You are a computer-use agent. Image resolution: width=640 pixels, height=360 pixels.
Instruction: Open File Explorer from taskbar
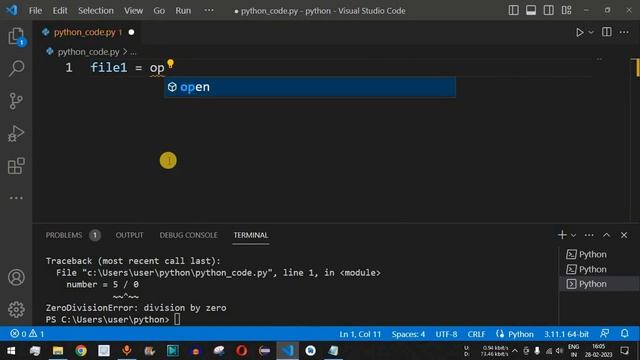[58, 351]
